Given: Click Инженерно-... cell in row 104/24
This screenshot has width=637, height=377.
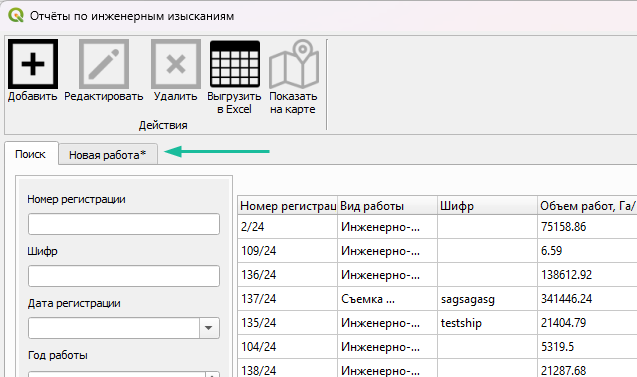Looking at the screenshot, I should (388, 347).
